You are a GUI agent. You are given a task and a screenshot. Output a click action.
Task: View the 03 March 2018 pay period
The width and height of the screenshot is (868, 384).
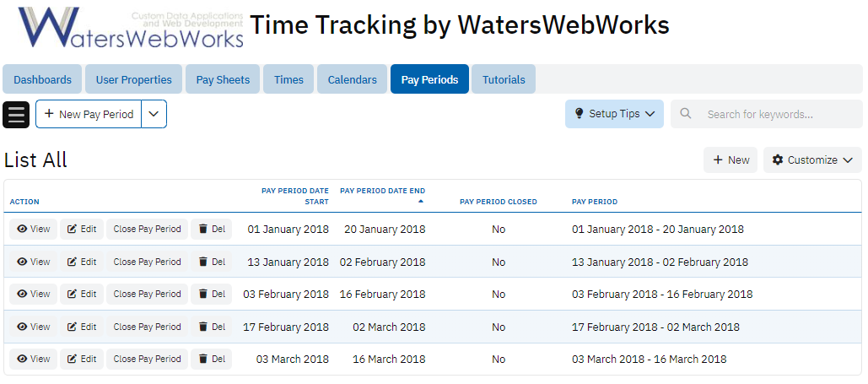[34, 359]
